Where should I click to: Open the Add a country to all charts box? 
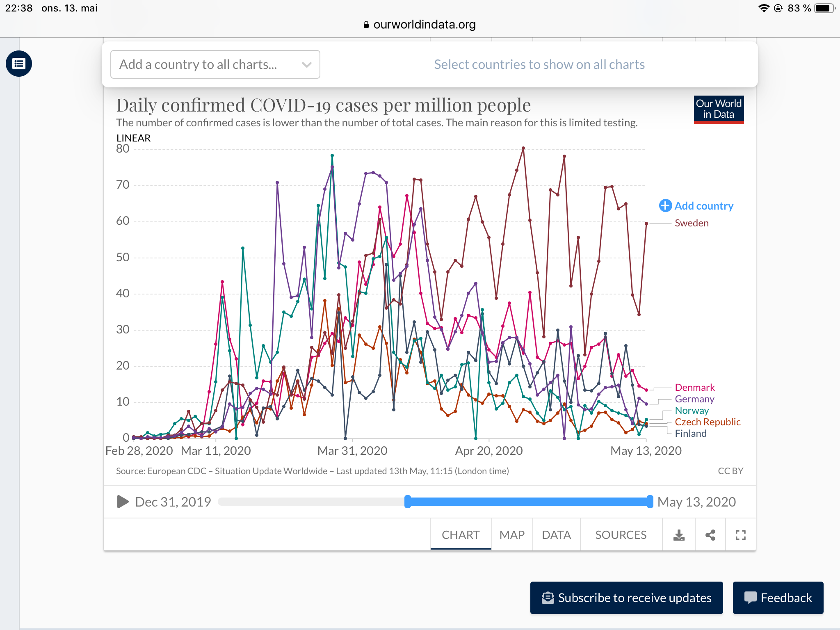pyautogui.click(x=215, y=64)
